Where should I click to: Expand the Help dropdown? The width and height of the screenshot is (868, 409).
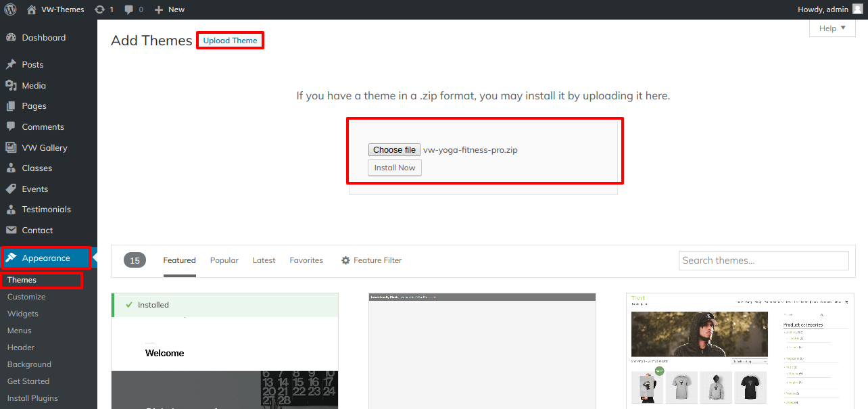pos(831,28)
